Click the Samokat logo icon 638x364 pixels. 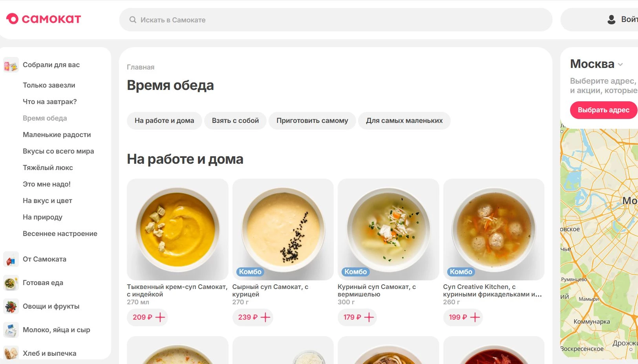(x=13, y=19)
